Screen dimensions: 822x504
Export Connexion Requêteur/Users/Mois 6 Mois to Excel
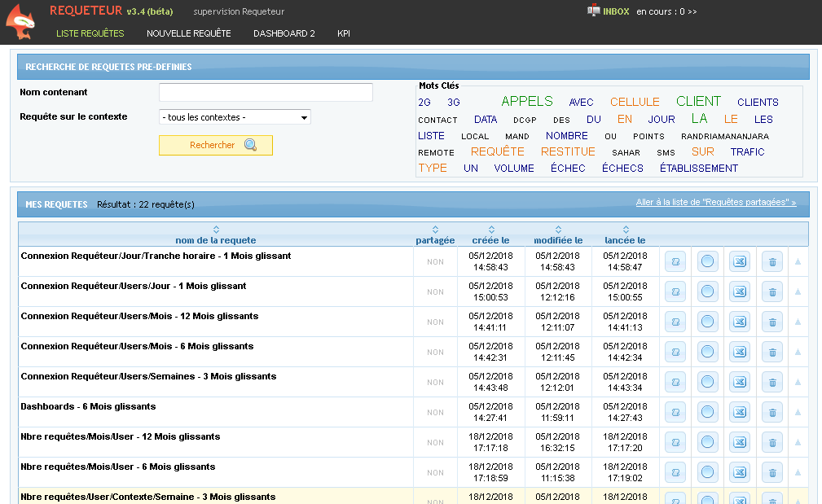pos(740,352)
